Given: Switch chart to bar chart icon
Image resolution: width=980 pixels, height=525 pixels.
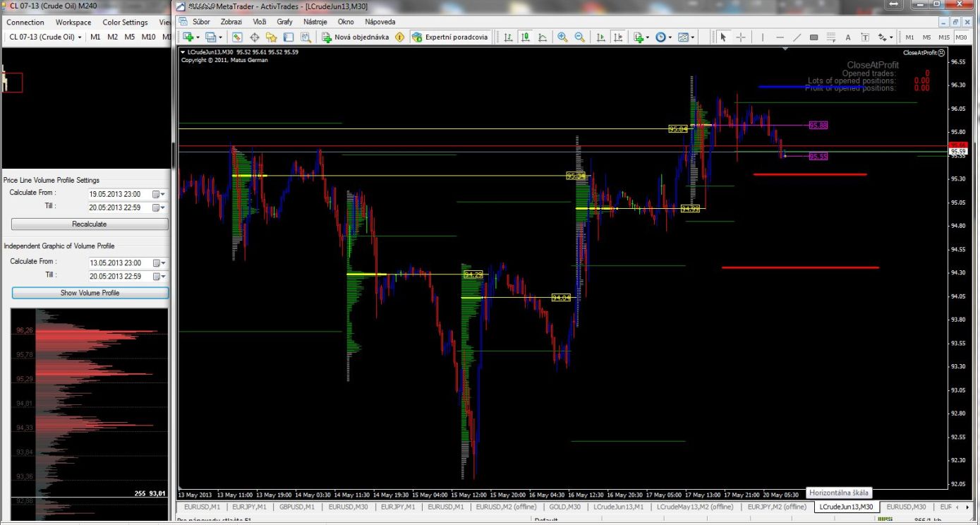Looking at the screenshot, I should tap(508, 37).
